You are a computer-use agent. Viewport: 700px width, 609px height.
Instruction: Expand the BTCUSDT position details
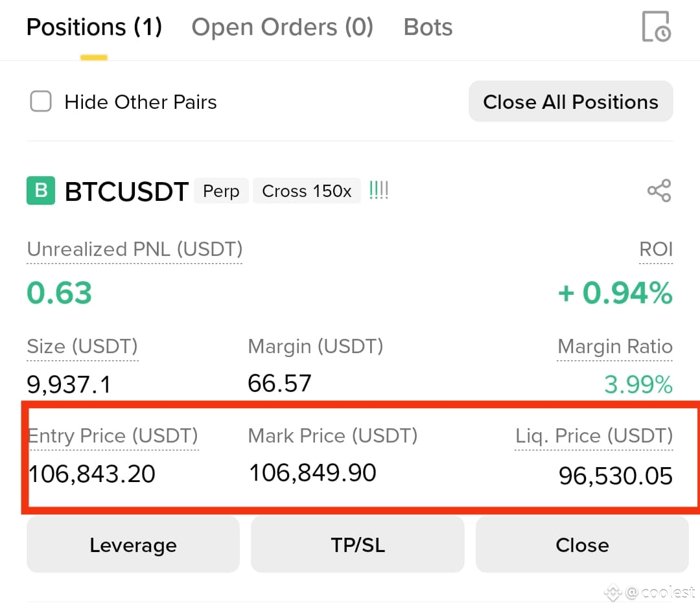click(x=126, y=190)
